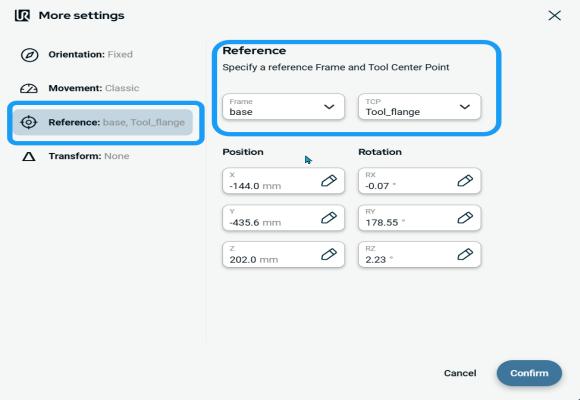Viewport: 580px width, 400px height.
Task: Click the Transform triangle icon
Action: [29, 157]
